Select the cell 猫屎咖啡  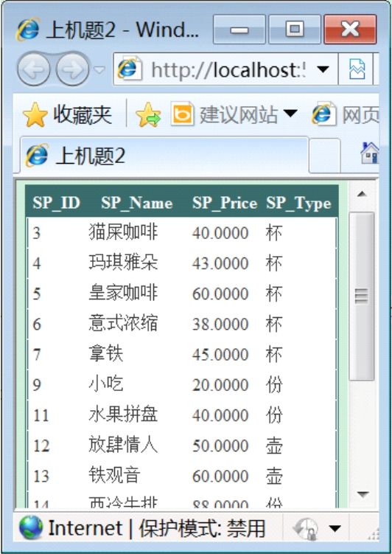pos(123,232)
